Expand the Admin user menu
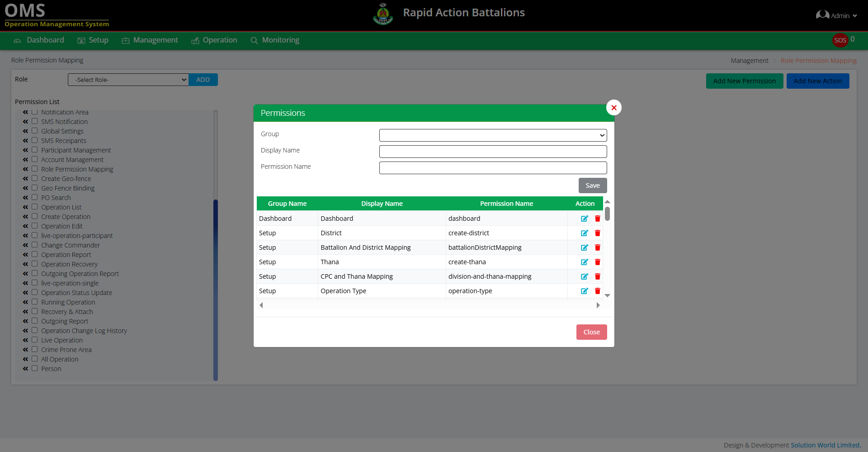Screen dimensions: 868x452 (836, 15)
